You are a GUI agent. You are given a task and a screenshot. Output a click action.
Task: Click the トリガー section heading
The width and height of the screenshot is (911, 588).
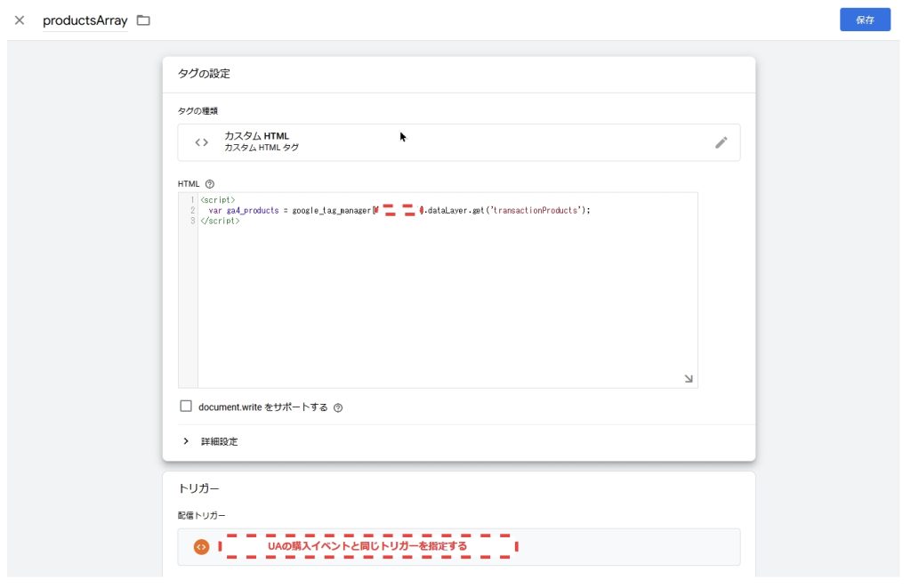tap(198, 488)
